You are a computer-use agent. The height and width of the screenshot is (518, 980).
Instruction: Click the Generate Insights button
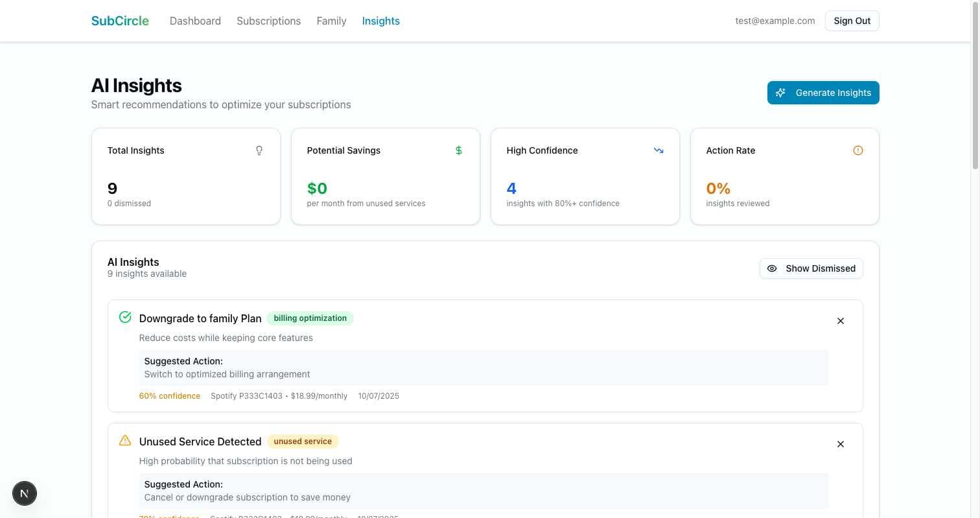pyautogui.click(x=823, y=92)
